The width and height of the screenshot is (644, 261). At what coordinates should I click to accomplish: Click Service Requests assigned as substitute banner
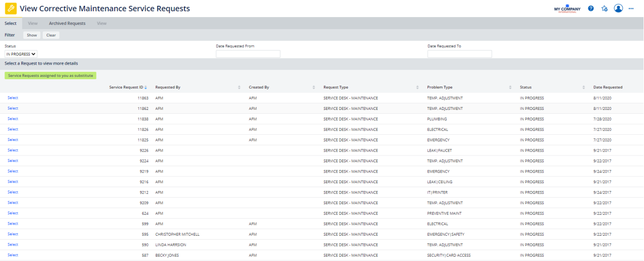click(x=51, y=76)
